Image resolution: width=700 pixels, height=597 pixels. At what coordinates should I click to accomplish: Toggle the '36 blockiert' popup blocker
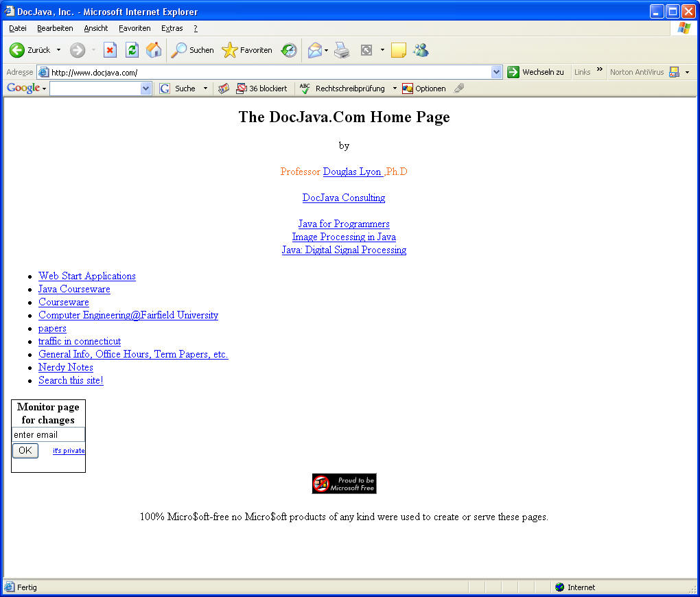[261, 89]
